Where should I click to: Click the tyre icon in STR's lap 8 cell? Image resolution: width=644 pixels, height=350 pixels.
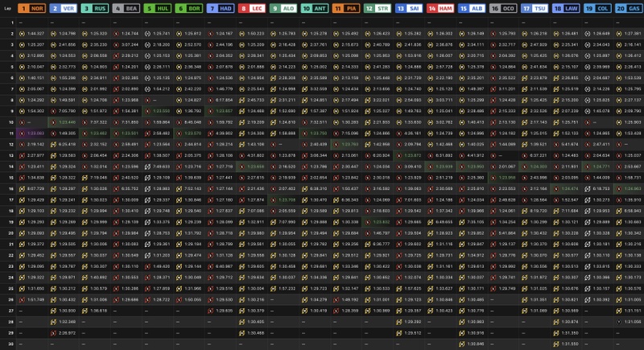(368, 100)
